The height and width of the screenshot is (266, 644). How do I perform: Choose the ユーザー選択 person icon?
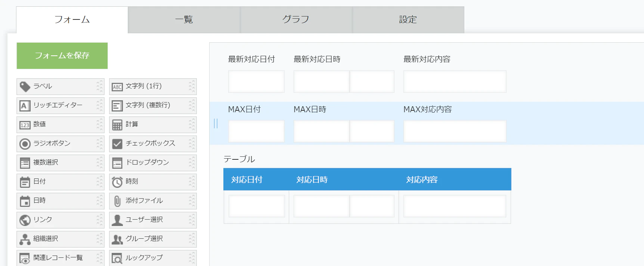[x=117, y=220]
